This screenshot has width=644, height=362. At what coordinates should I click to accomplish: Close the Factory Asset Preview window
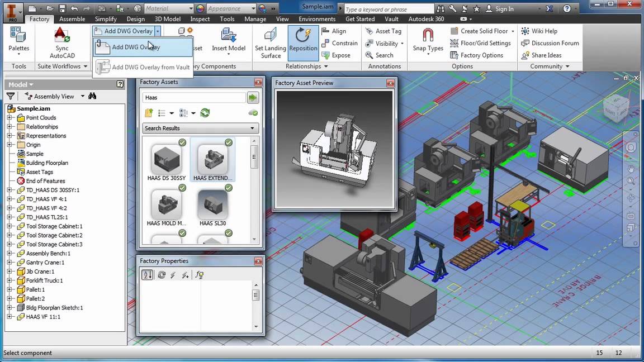[x=391, y=83]
